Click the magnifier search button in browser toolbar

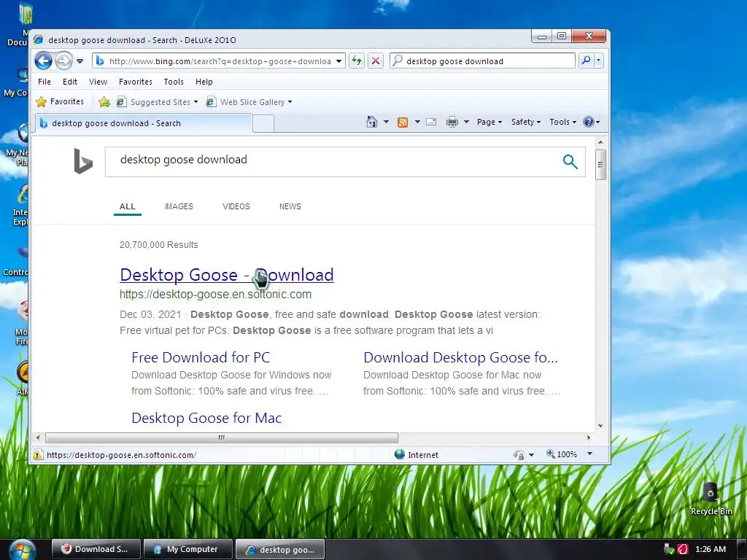586,61
